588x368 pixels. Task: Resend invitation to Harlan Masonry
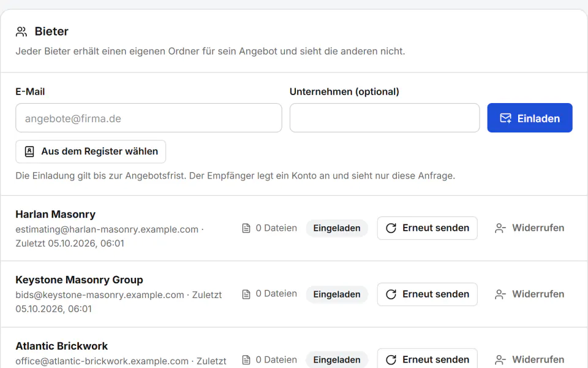coord(427,228)
